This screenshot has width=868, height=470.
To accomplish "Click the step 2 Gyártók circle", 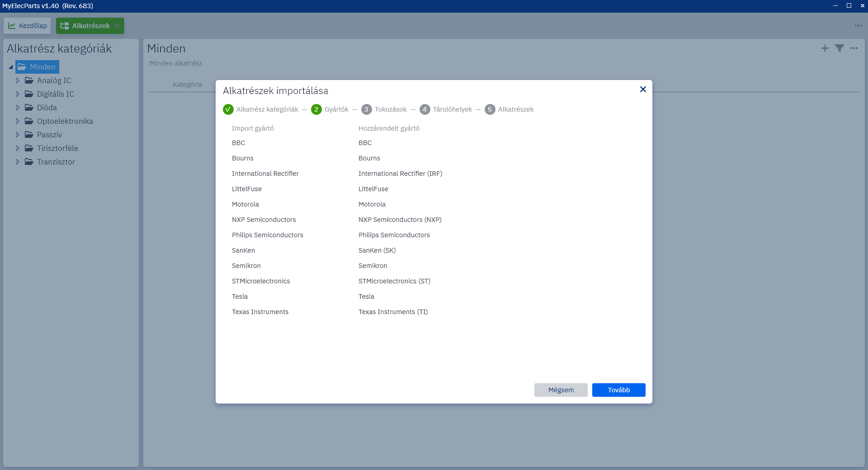I will 316,109.
